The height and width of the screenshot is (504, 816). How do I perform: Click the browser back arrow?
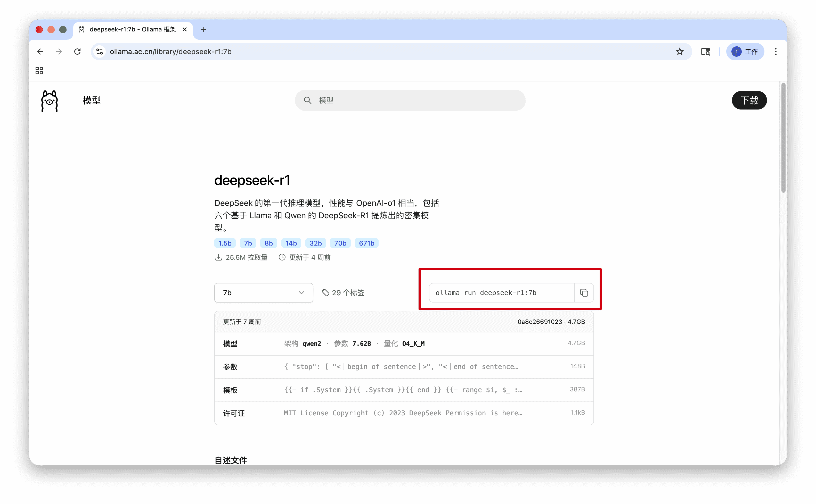click(40, 52)
